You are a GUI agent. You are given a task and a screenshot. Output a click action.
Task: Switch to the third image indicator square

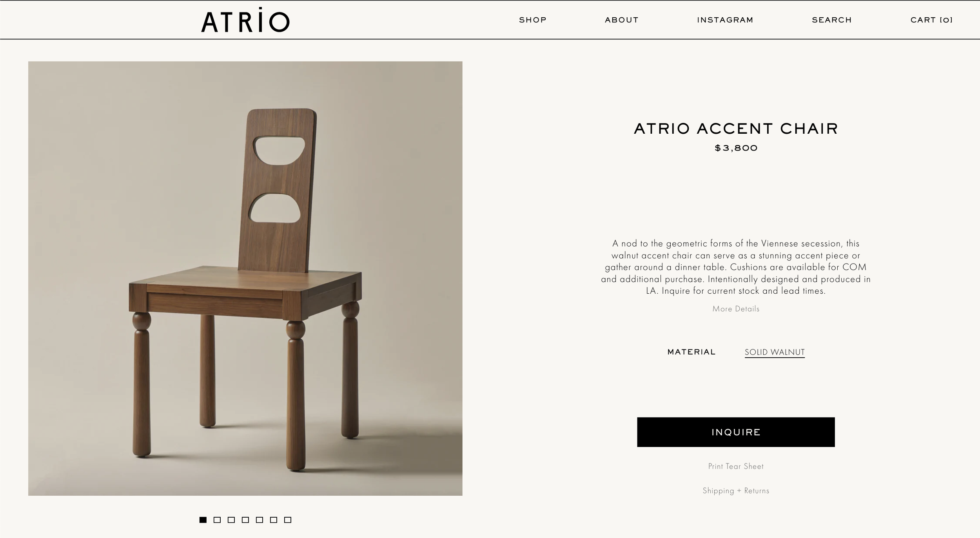click(231, 520)
